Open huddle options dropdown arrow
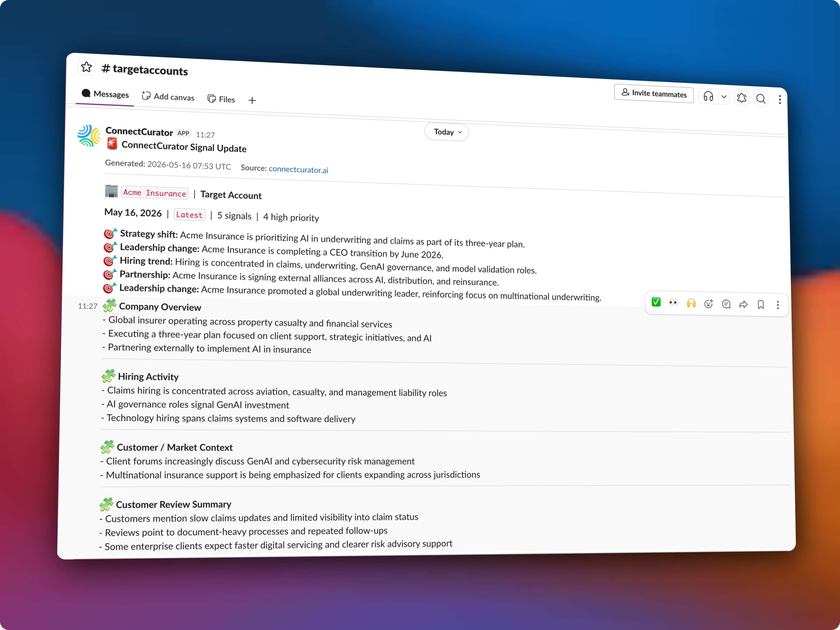This screenshot has height=630, width=840. 724,97
